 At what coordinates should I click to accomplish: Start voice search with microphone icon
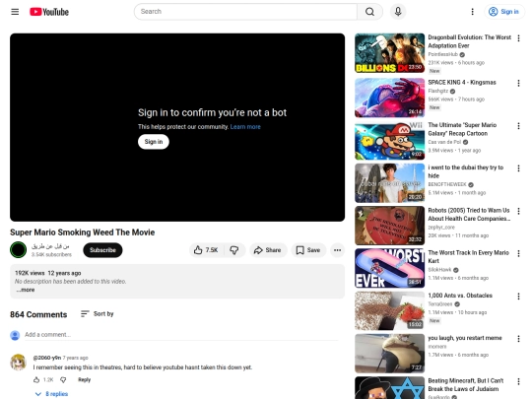pos(398,12)
